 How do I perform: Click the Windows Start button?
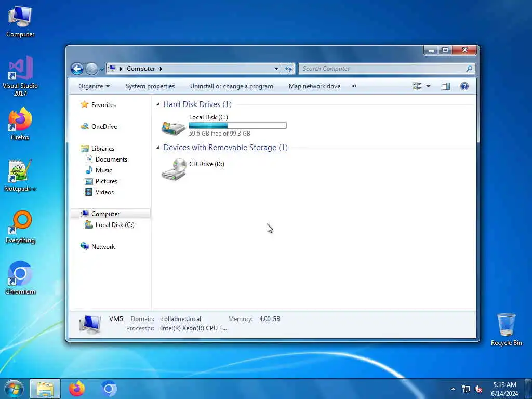14,389
